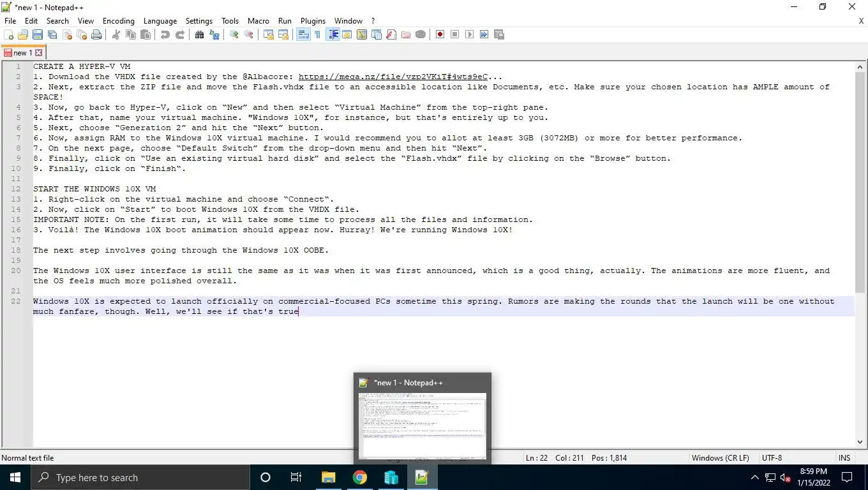Click the editor scrollbar up arrow
The height and width of the screenshot is (490, 868).
860,66
